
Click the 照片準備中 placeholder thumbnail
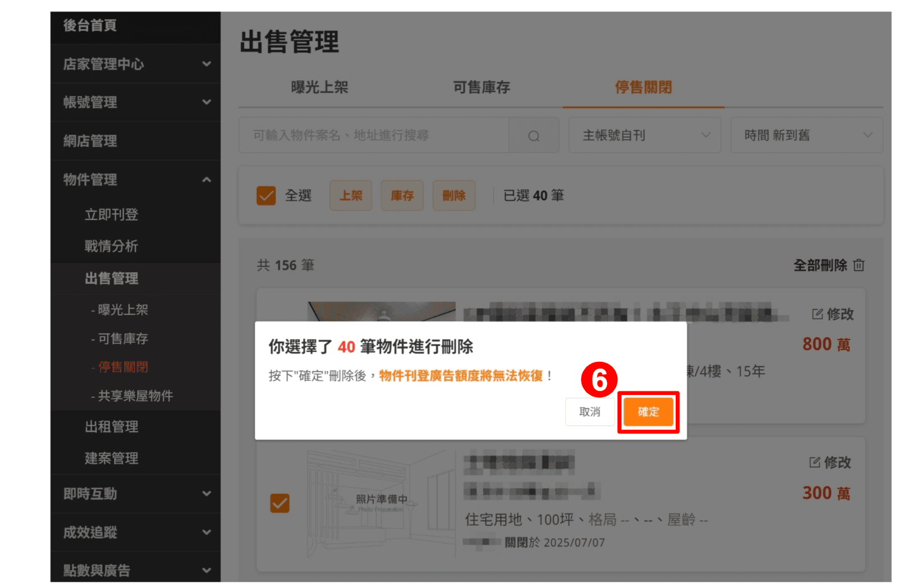[x=381, y=503]
